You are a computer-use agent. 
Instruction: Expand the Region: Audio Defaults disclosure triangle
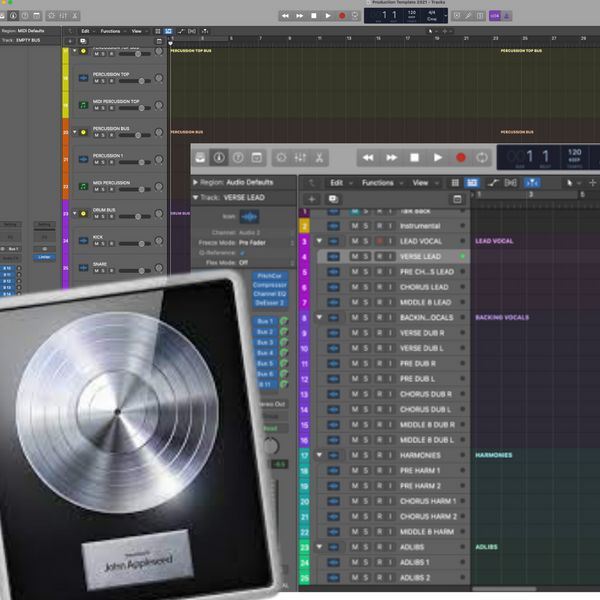196,183
